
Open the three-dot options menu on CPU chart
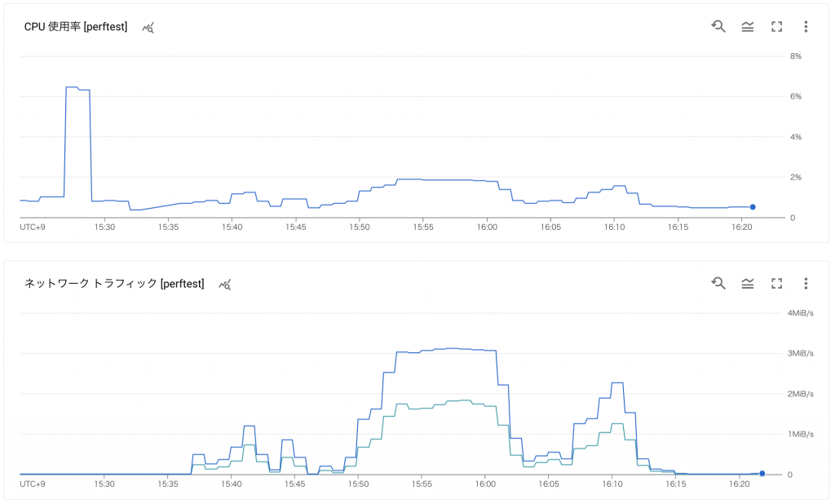coord(806,27)
